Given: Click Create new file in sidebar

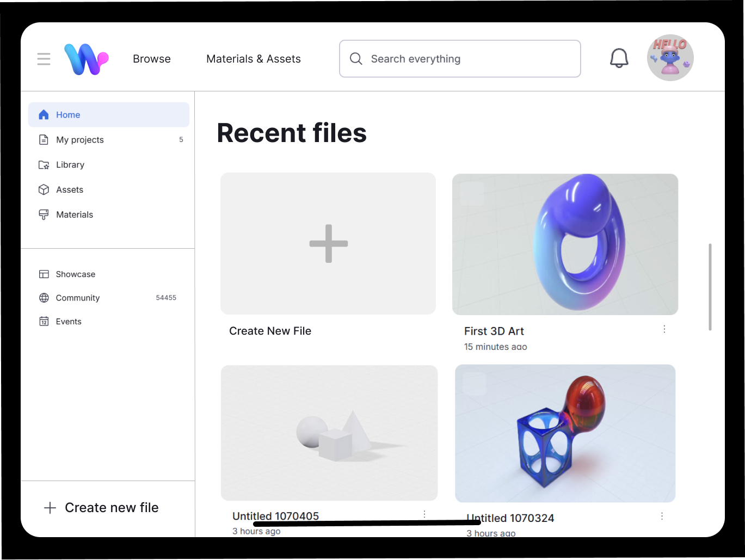Looking at the screenshot, I should click(x=102, y=508).
